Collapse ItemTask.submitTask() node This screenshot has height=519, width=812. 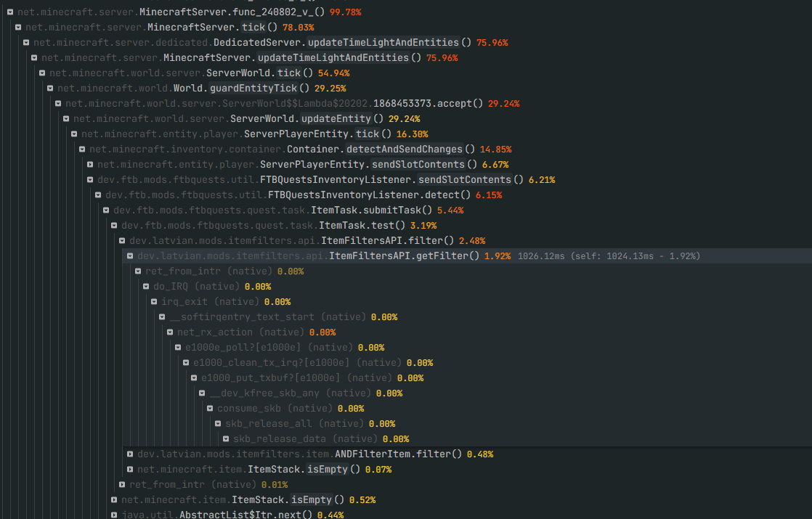(106, 210)
